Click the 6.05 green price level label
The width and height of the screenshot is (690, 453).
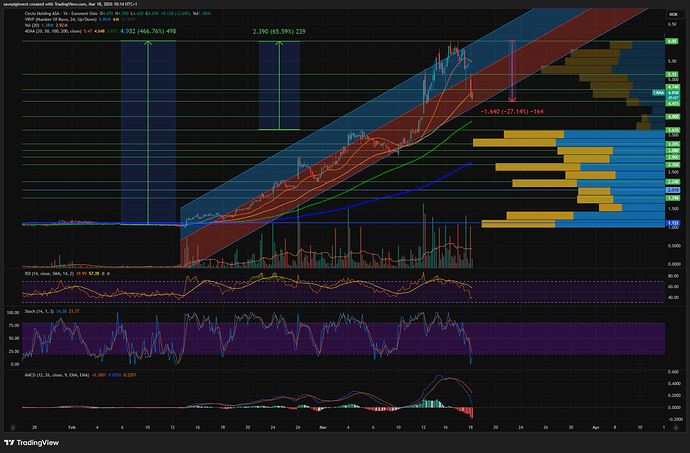(673, 42)
